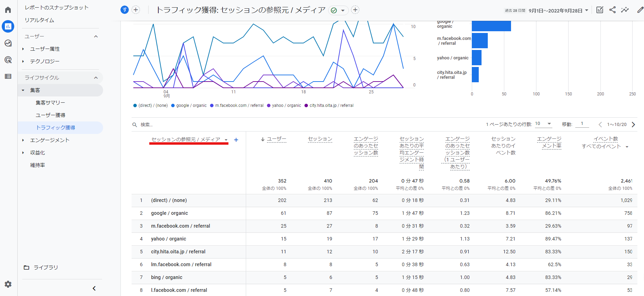Open the Home icon in left rail
644x296 pixels.
pyautogui.click(x=8, y=10)
